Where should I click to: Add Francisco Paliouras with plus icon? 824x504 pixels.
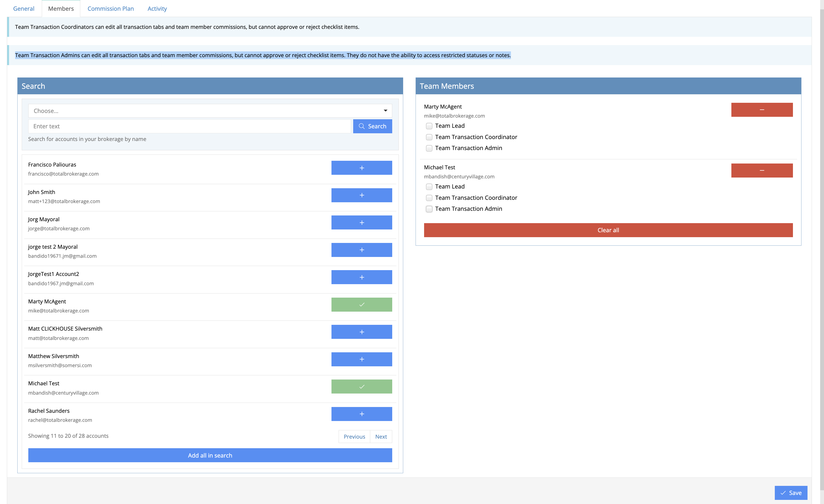tap(361, 168)
